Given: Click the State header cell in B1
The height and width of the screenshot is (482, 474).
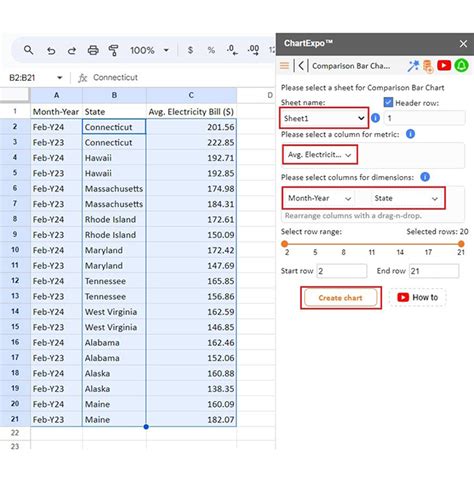Looking at the screenshot, I should (x=114, y=112).
